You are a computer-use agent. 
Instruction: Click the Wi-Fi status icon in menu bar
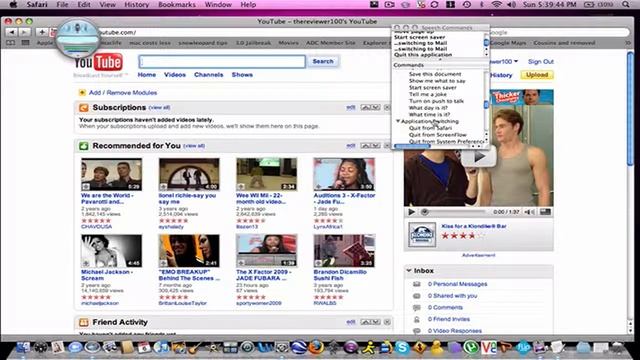pos(496,4)
